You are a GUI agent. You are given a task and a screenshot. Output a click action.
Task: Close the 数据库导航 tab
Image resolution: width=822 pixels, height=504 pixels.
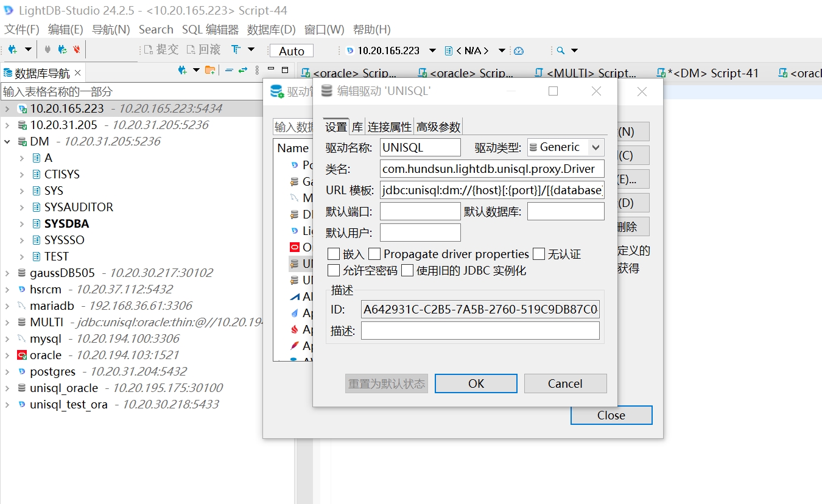[77, 73]
